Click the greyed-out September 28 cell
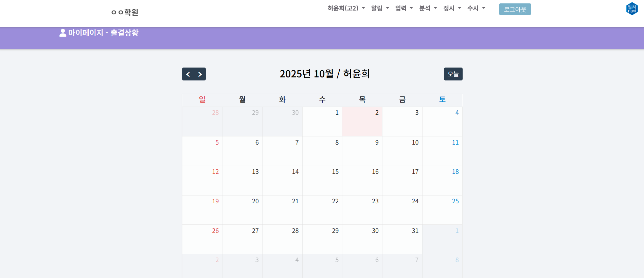Screen dimensions: 644x278 (x=202, y=122)
